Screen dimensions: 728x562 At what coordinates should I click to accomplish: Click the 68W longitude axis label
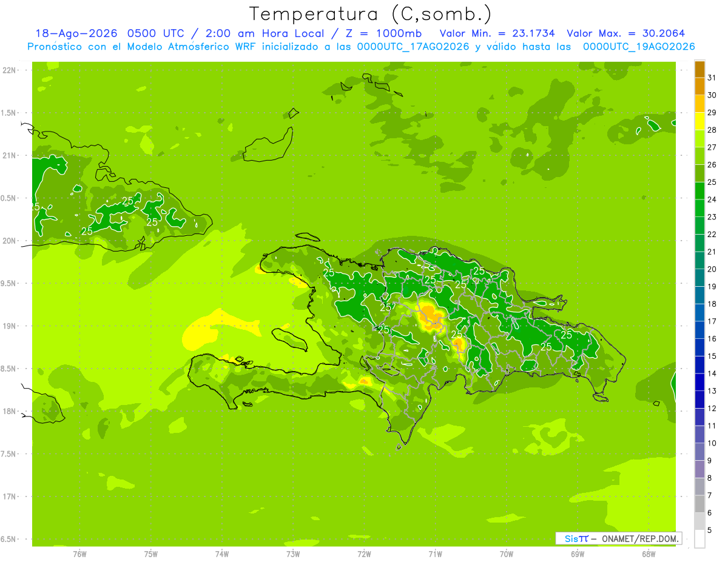point(648,554)
